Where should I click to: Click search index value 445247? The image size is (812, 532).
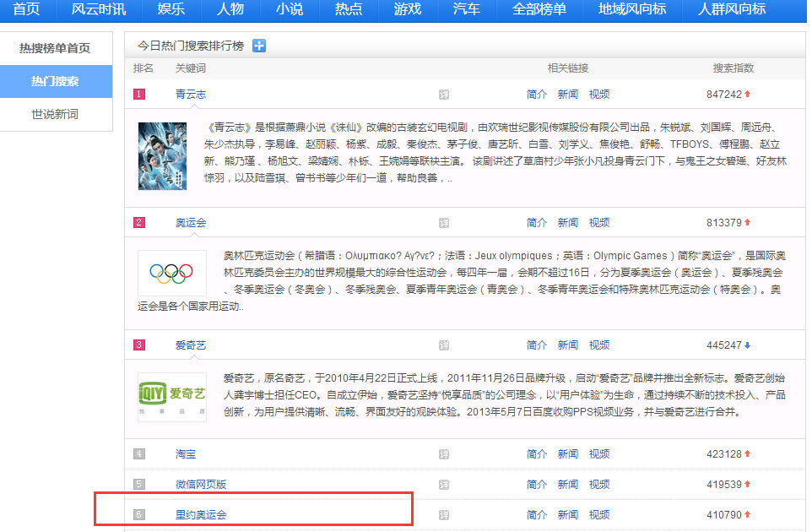tap(724, 345)
